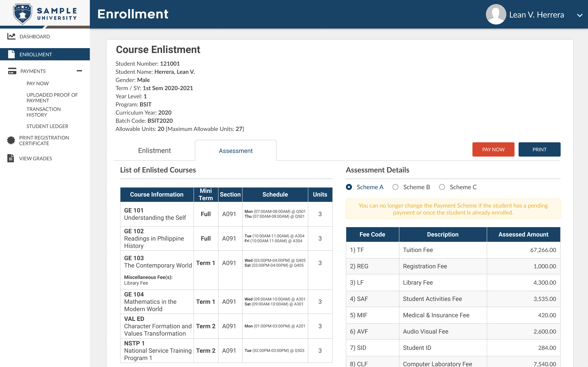Click the PRINT button
Viewport: 588px width, 367px height.
[539, 149]
